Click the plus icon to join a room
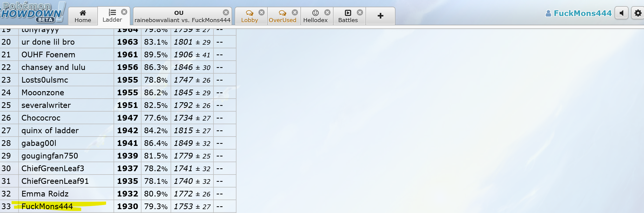 [x=380, y=16]
